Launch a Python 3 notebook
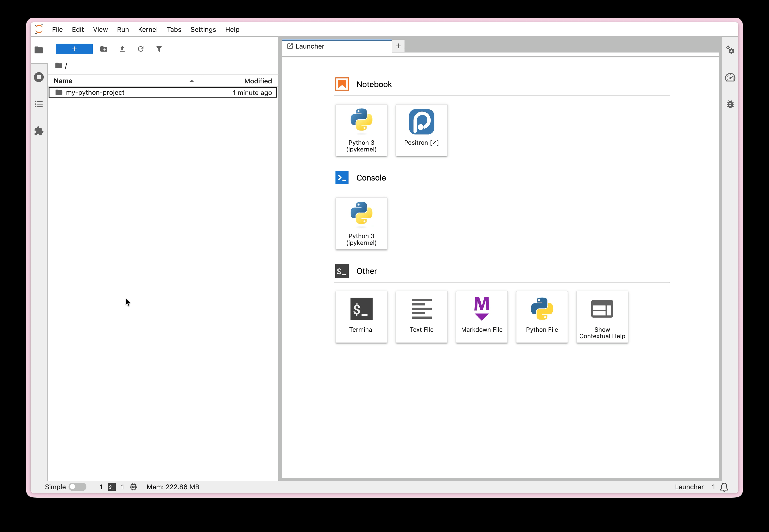 point(361,130)
